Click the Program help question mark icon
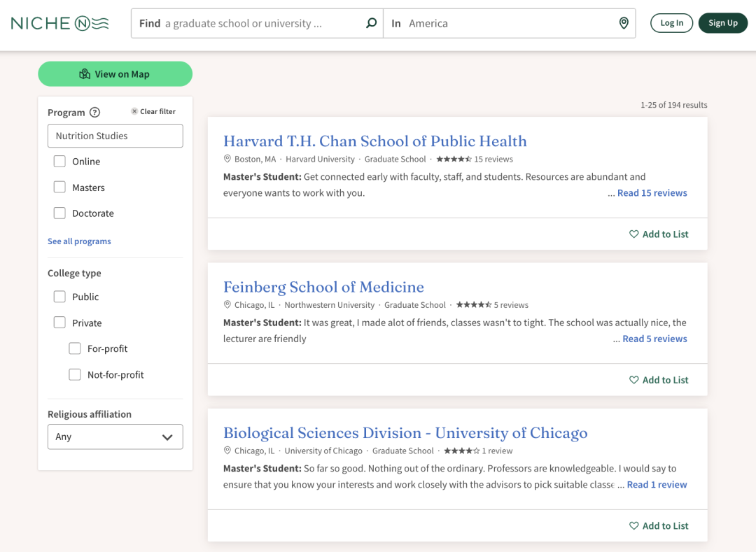Image resolution: width=756 pixels, height=552 pixels. pos(95,112)
